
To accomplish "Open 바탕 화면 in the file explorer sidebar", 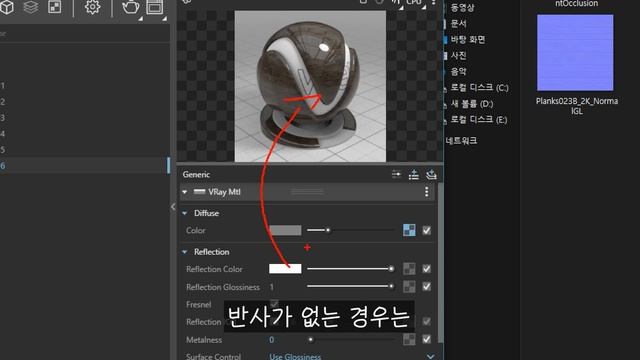I will click(x=468, y=40).
